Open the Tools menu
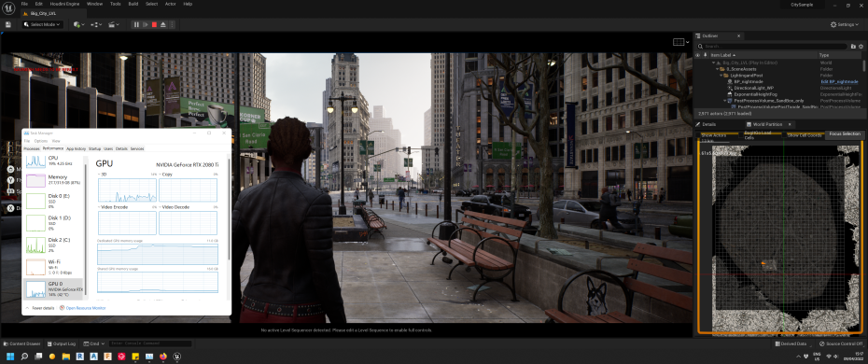The width and height of the screenshot is (868, 364). point(115,4)
